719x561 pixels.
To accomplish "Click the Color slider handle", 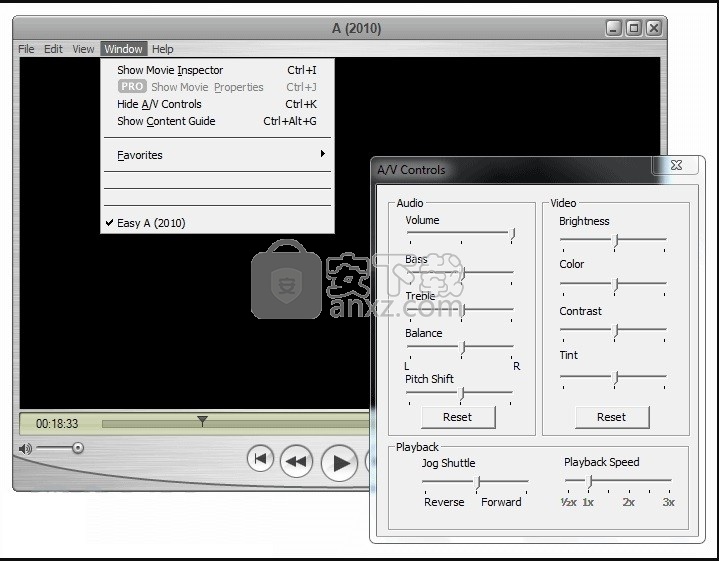I will [616, 285].
